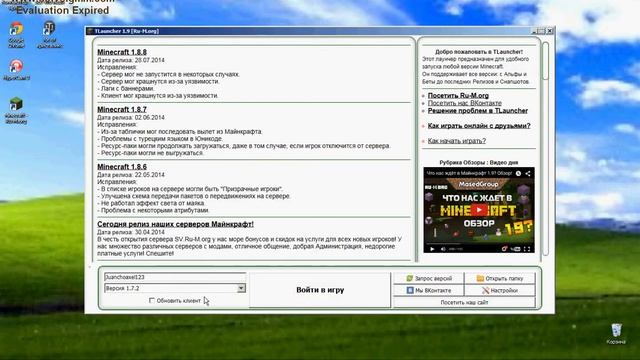Click the TLauncher title bar icon
The height and width of the screenshot is (360, 640).
[x=90, y=31]
